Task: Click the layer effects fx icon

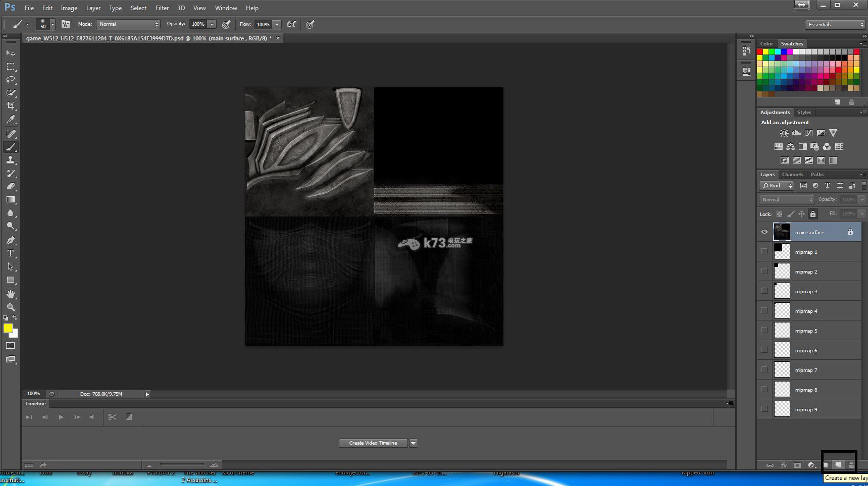Action: 784,465
